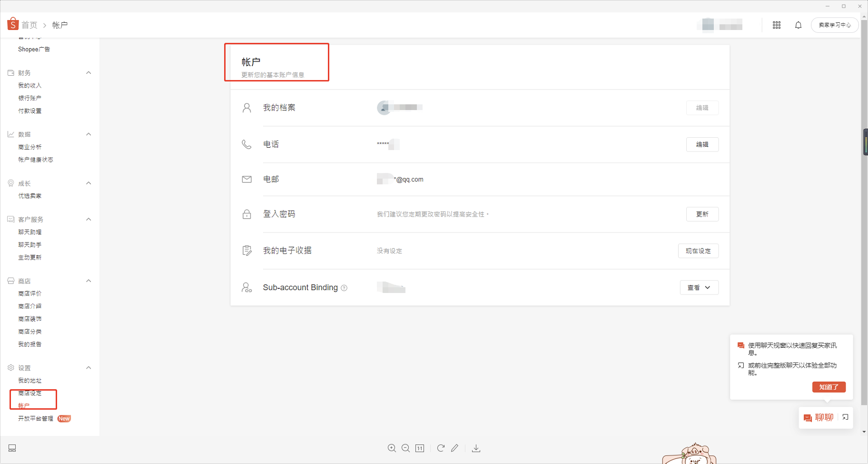Open 商业分析 in the sidebar
Screen dimensions: 868x464
pos(30,147)
